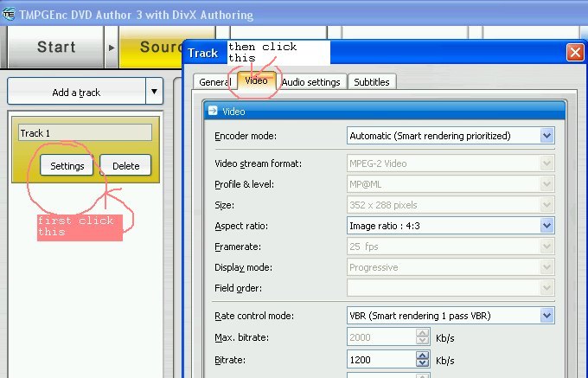This screenshot has height=378, width=588.
Task: Close the Track dialog
Action: 575,53
